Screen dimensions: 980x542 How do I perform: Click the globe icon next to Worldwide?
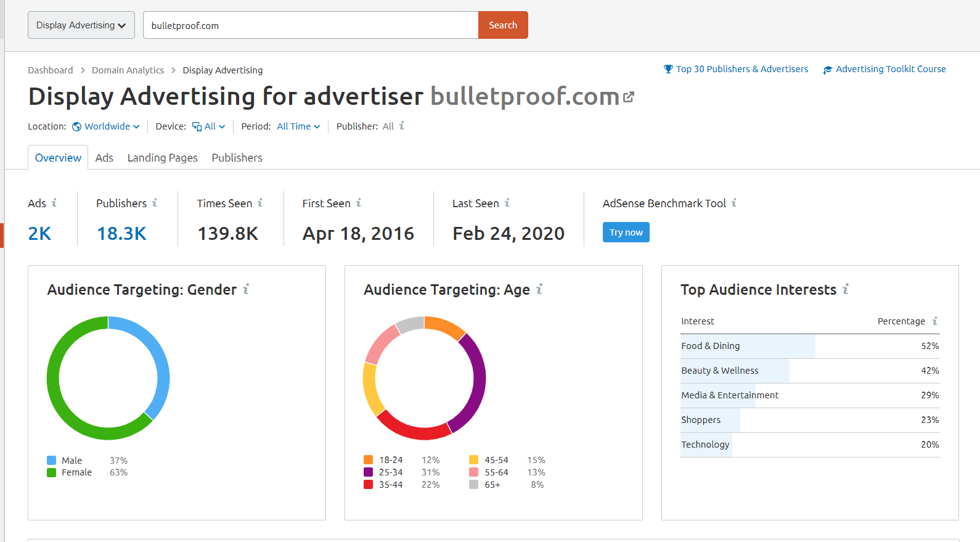tap(77, 126)
